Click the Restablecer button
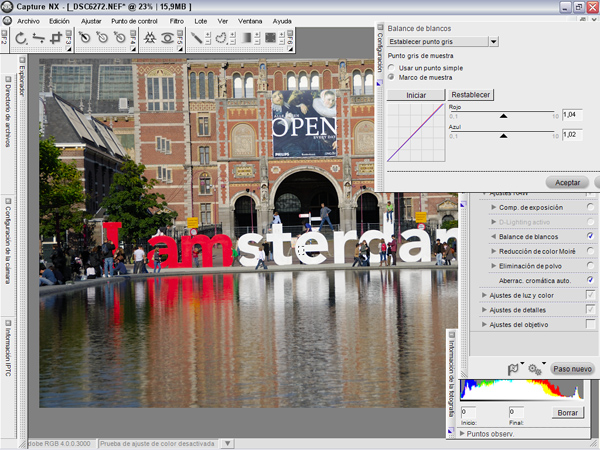 pyautogui.click(x=471, y=95)
